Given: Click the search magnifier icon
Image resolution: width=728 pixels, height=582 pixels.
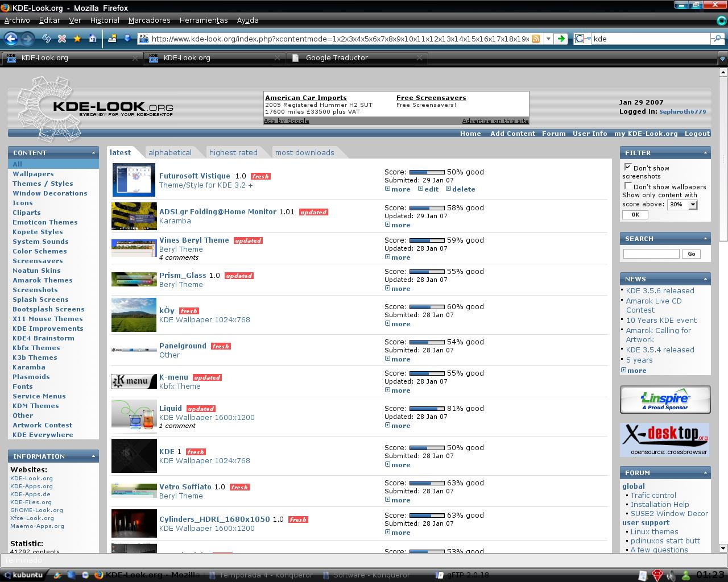Looking at the screenshot, I should click(717, 39).
